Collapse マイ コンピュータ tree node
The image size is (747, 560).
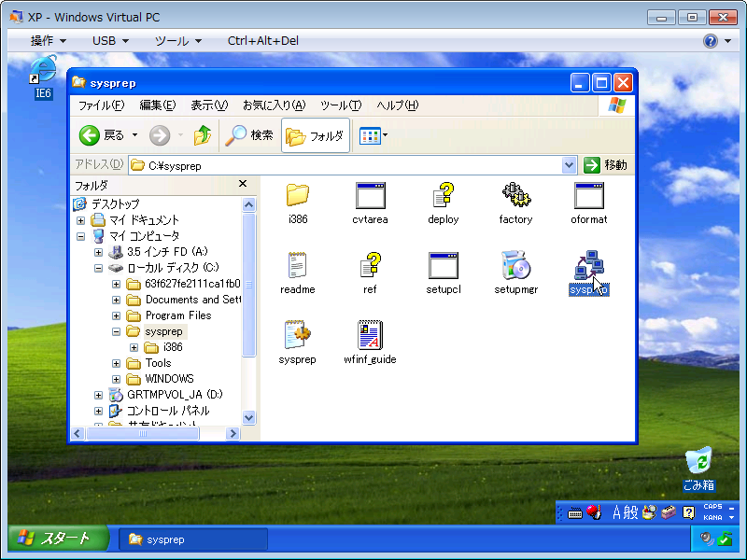coord(80,236)
